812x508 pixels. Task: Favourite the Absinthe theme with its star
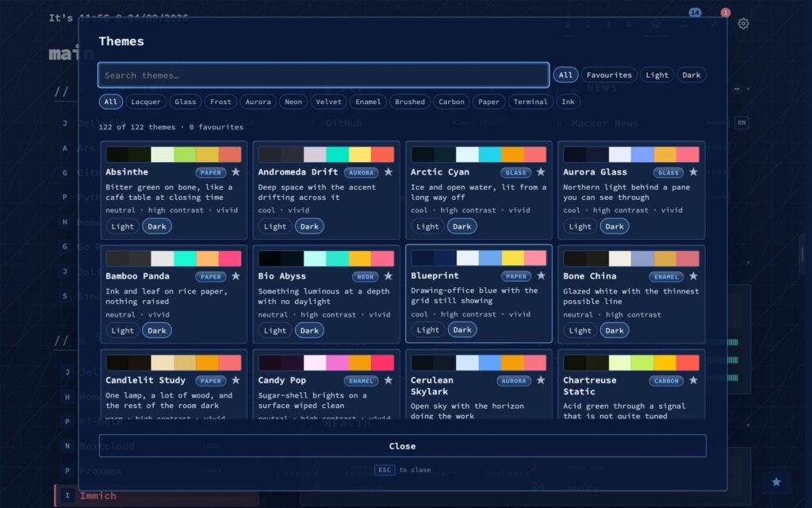coord(236,172)
